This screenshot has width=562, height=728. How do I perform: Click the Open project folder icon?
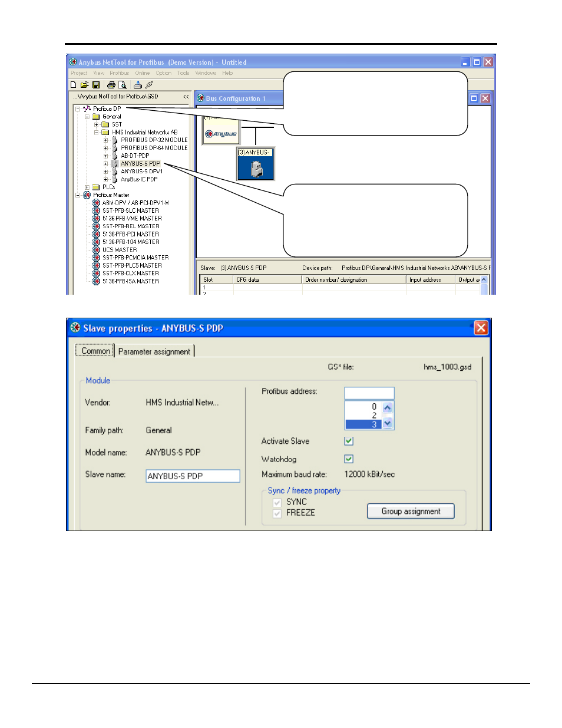coord(84,85)
